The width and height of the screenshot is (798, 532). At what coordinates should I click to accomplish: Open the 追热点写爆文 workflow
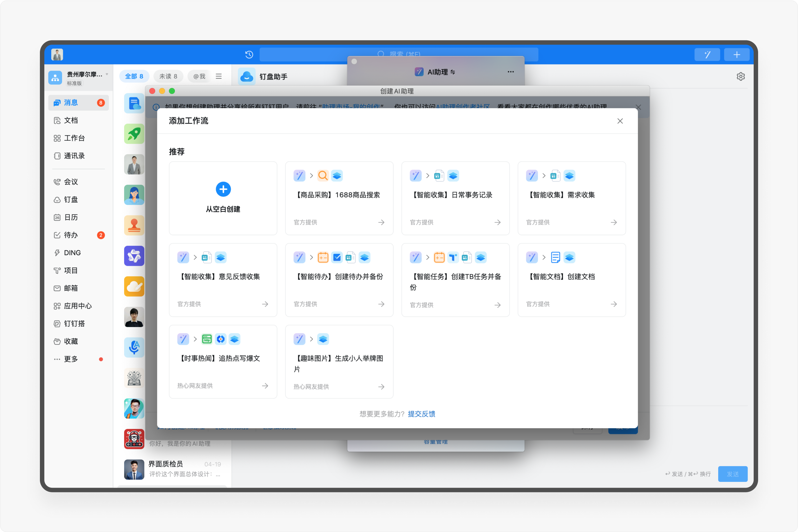pos(223,362)
